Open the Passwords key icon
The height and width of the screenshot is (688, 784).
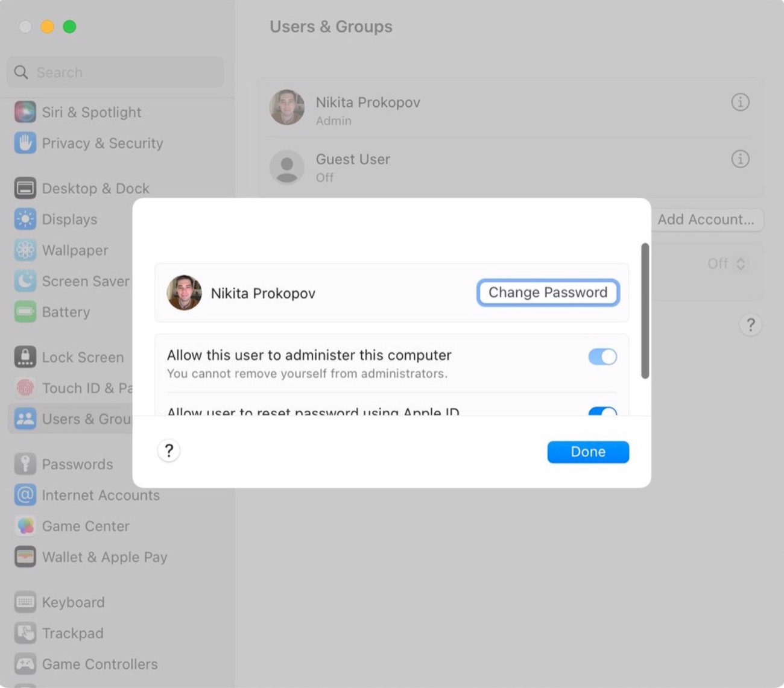(25, 464)
